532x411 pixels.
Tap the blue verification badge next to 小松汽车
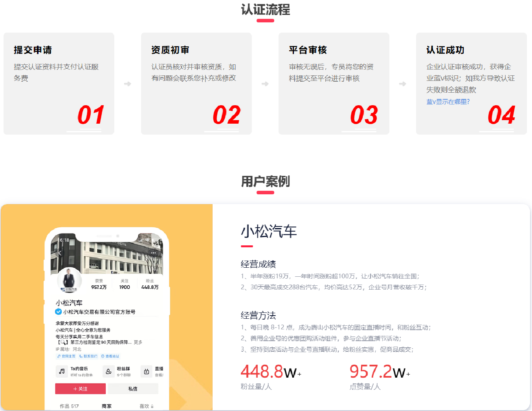point(58,311)
